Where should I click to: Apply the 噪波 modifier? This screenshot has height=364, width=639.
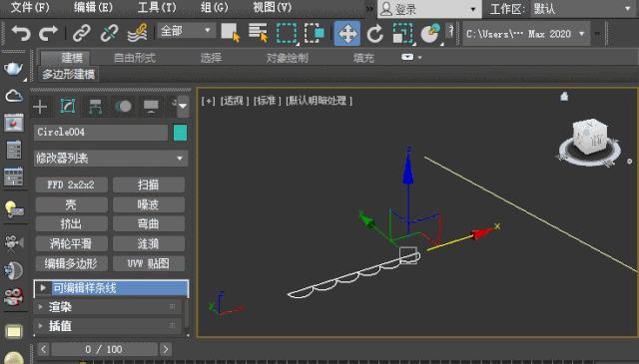(149, 204)
